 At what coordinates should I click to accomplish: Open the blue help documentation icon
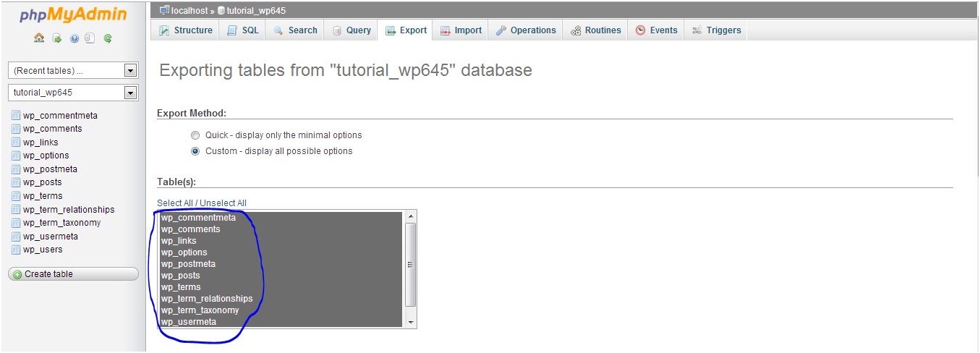click(74, 39)
